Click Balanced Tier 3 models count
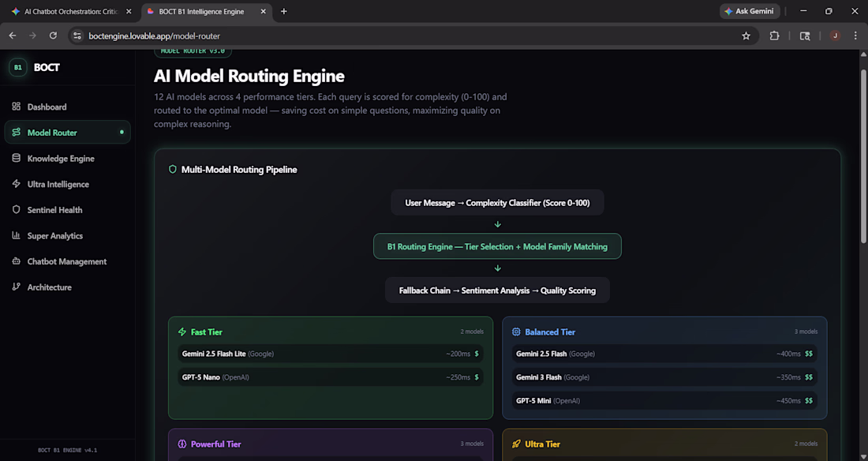The image size is (868, 461). click(806, 332)
